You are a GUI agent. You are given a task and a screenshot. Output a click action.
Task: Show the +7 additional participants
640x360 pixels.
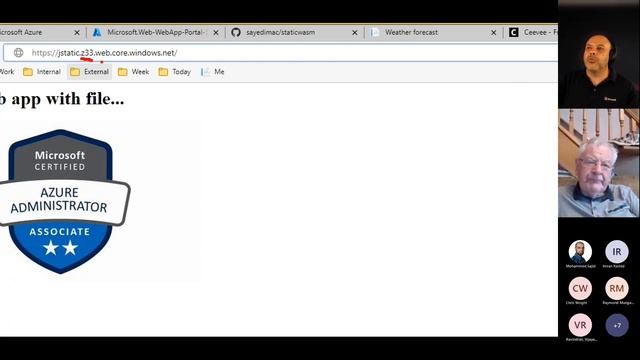617,325
